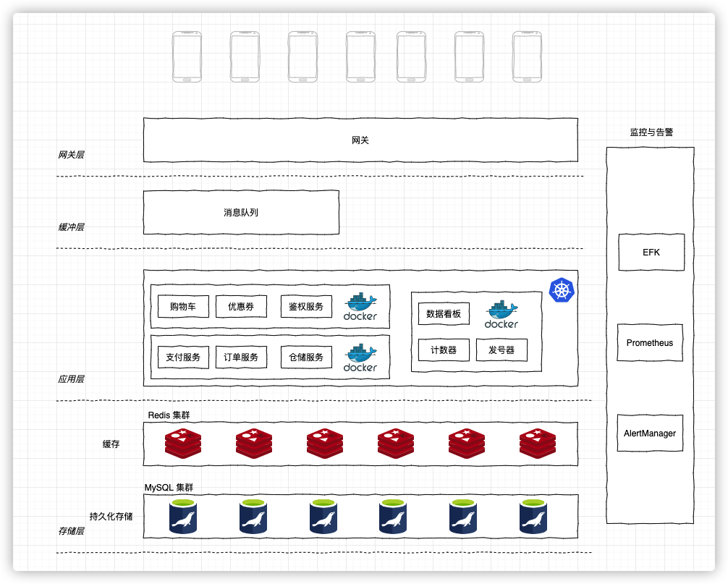
Task: Click the Docker logo beside 仓储服务
Action: click(x=360, y=357)
